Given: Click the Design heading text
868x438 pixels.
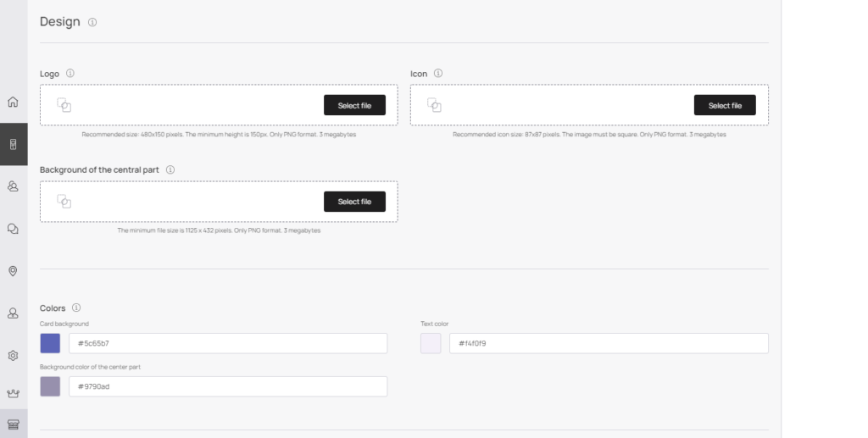Looking at the screenshot, I should 60,21.
